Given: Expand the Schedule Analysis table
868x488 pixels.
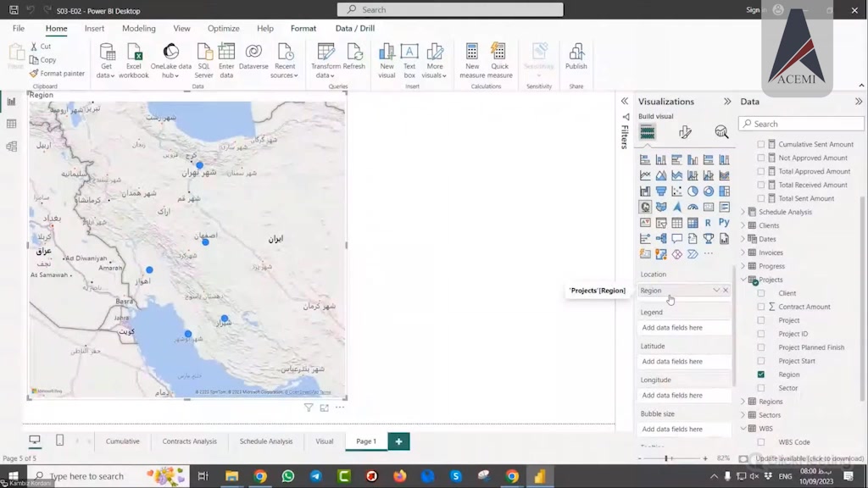Looking at the screenshot, I should [x=743, y=212].
